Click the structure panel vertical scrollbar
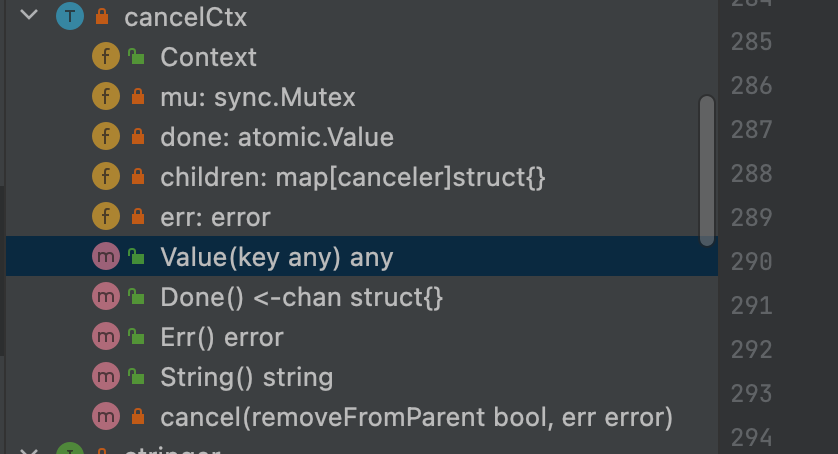Image resolution: width=838 pixels, height=454 pixels. [707, 171]
